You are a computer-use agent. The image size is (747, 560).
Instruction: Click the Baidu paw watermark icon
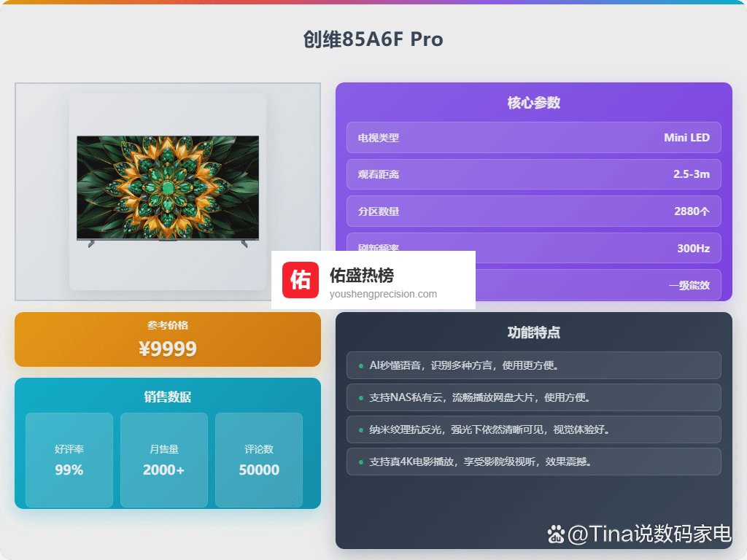click(557, 534)
